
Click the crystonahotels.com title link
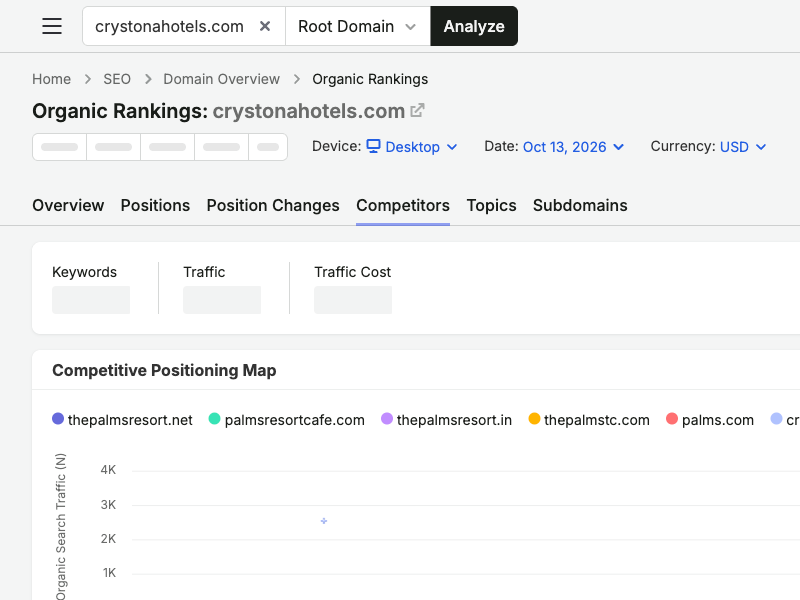coord(309,111)
